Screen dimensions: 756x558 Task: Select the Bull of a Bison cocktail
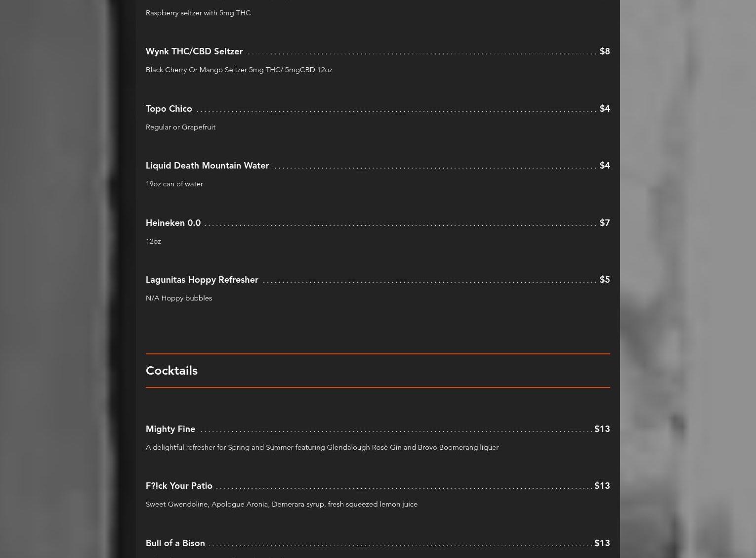coord(175,543)
